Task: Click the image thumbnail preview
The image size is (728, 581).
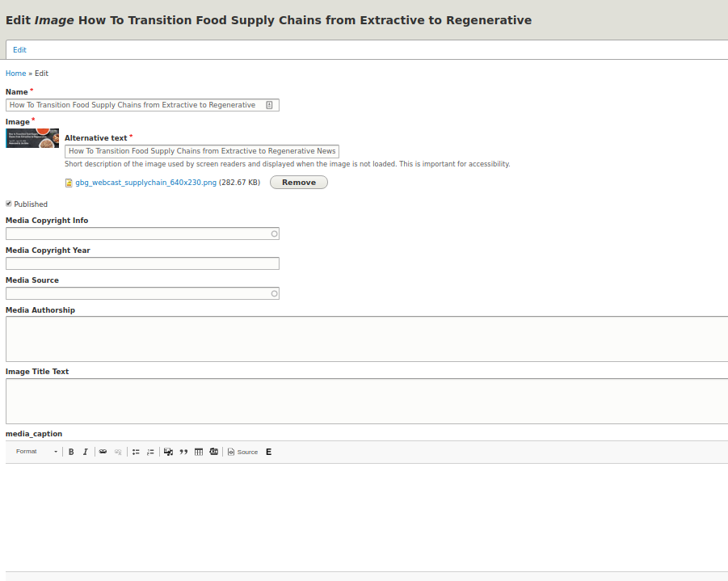Action: [x=32, y=137]
